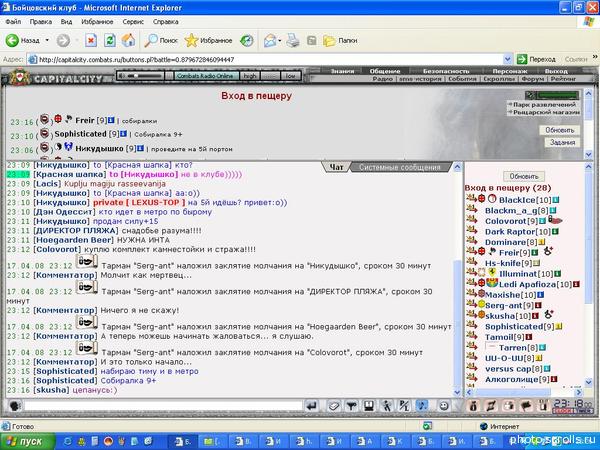Open the Сервис menu
The width and height of the screenshot is (600, 450).
click(x=133, y=22)
